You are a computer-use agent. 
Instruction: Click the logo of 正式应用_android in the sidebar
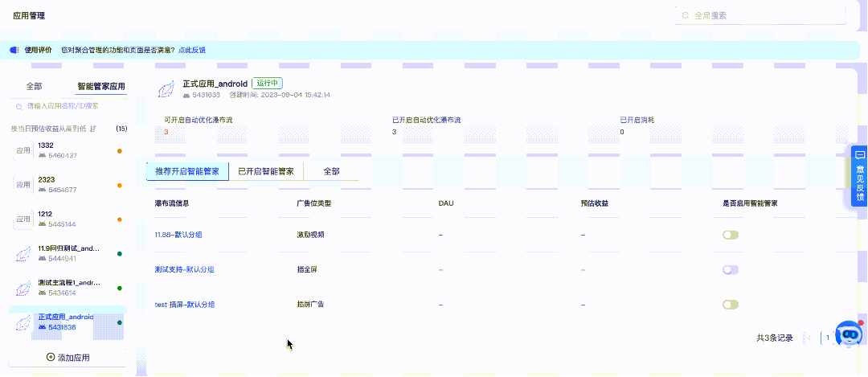(x=23, y=323)
